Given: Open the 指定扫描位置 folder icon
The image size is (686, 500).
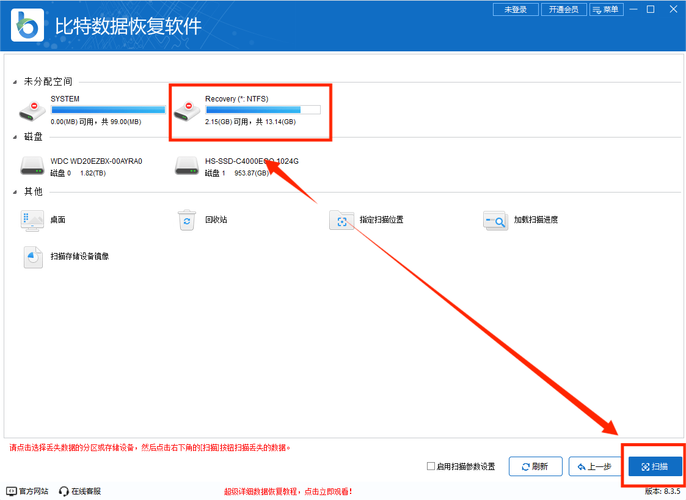Looking at the screenshot, I should click(341, 220).
